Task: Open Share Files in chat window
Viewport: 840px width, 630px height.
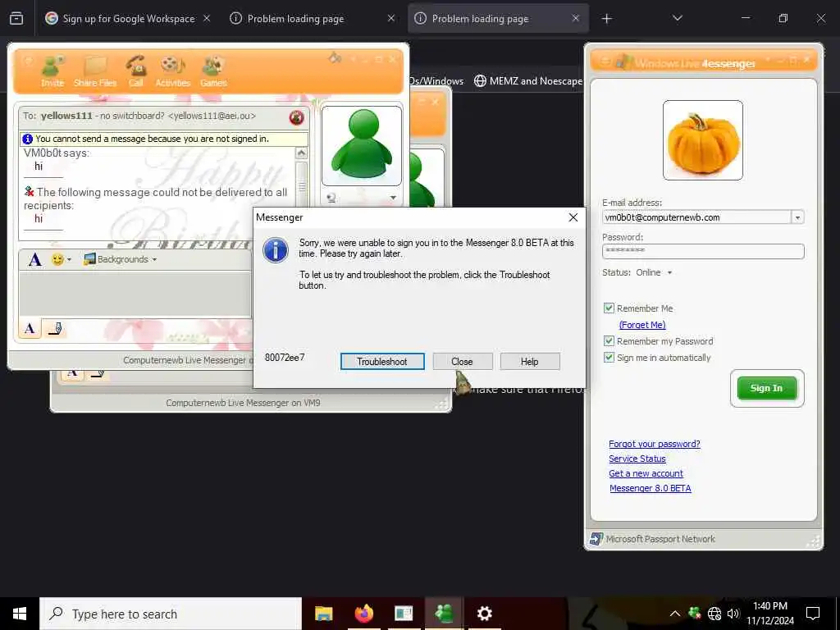Action: (x=95, y=71)
